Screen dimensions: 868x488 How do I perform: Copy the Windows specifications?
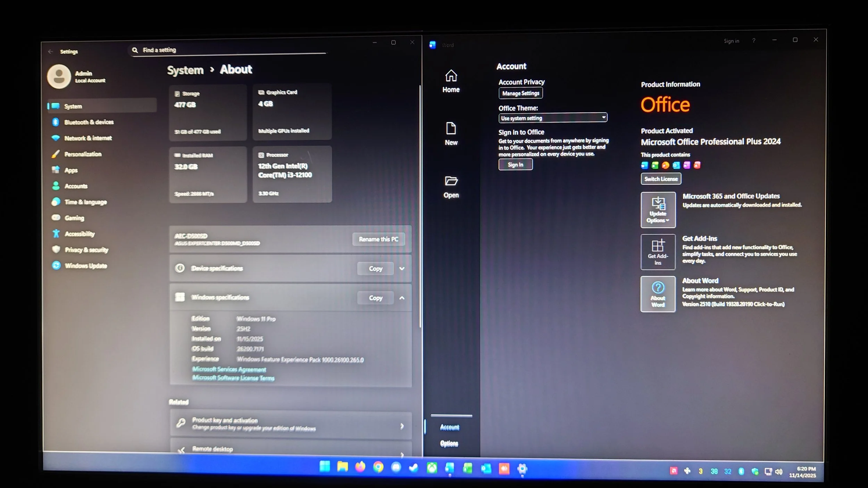[375, 298]
